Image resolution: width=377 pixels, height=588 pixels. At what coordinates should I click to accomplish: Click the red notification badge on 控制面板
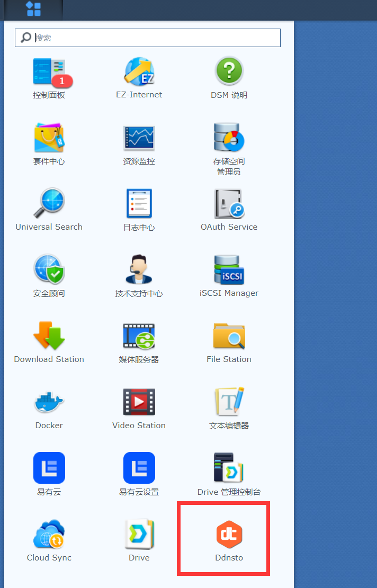(62, 80)
